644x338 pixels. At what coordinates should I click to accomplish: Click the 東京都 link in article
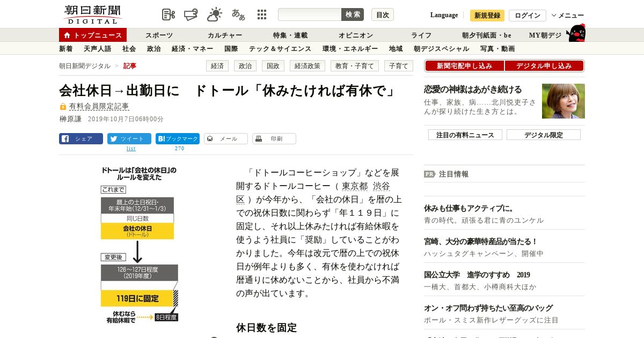pyautogui.click(x=355, y=186)
